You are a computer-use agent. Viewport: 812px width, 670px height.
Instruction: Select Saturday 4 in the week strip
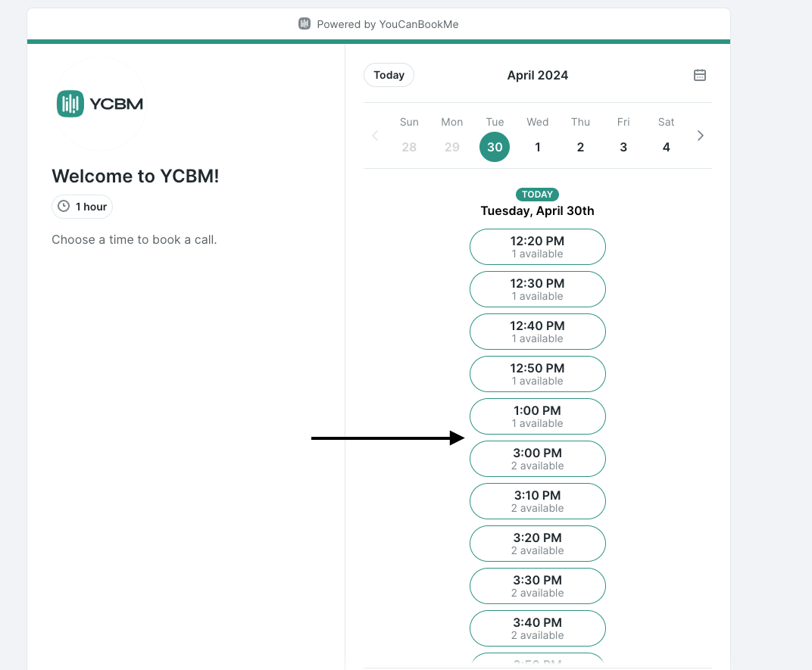click(x=666, y=147)
